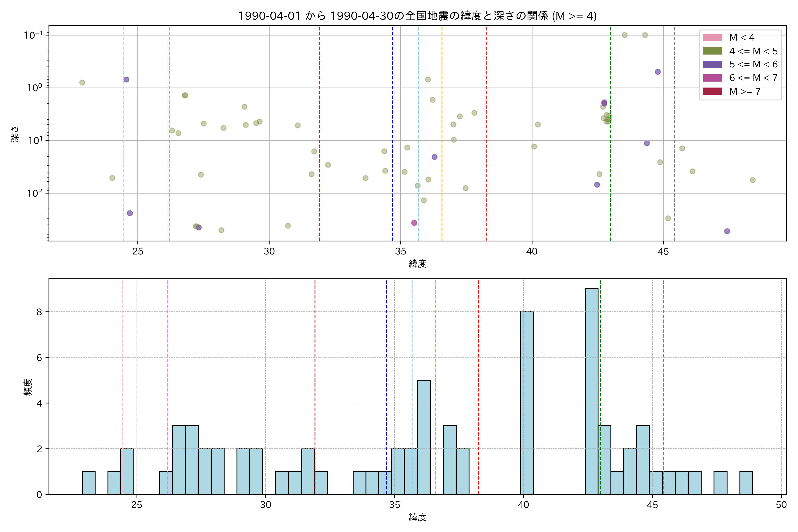The height and width of the screenshot is (532, 798).
Task: Click the 深さ y-axis label
Action: tap(15, 134)
